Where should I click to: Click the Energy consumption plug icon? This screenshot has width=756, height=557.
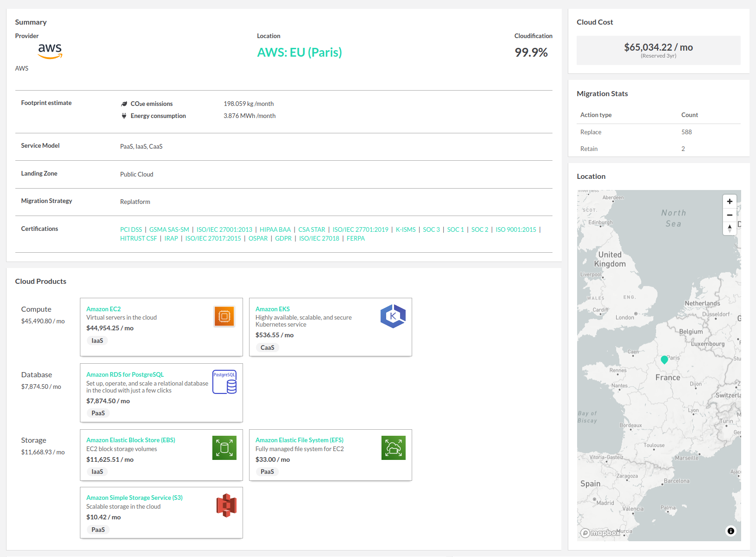click(124, 116)
